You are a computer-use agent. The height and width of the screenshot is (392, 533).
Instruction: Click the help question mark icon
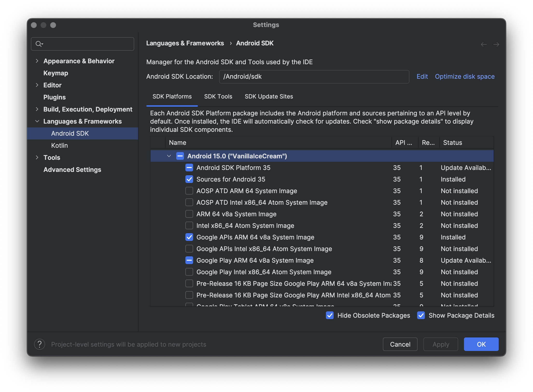[x=40, y=344]
